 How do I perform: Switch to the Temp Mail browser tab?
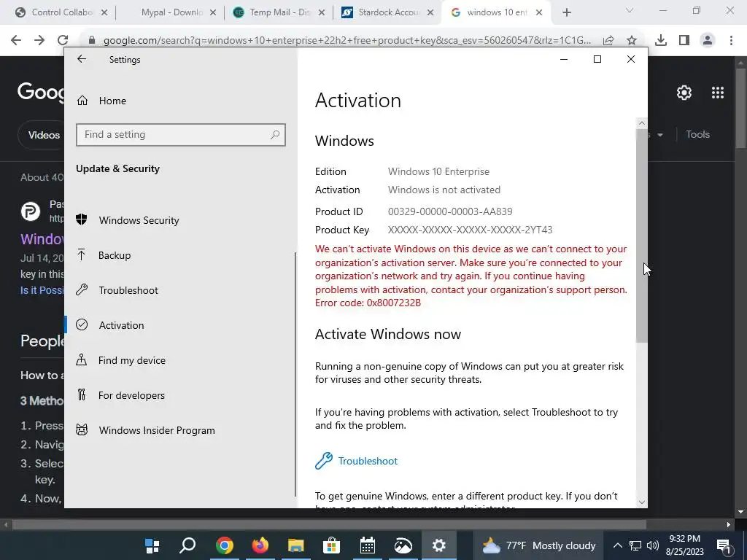[x=279, y=12]
